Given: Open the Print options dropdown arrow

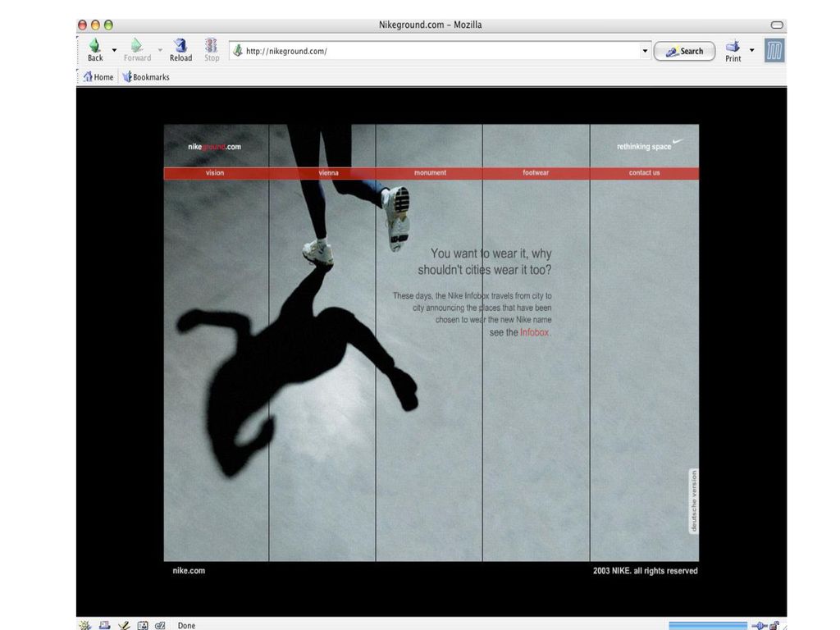Looking at the screenshot, I should (751, 50).
